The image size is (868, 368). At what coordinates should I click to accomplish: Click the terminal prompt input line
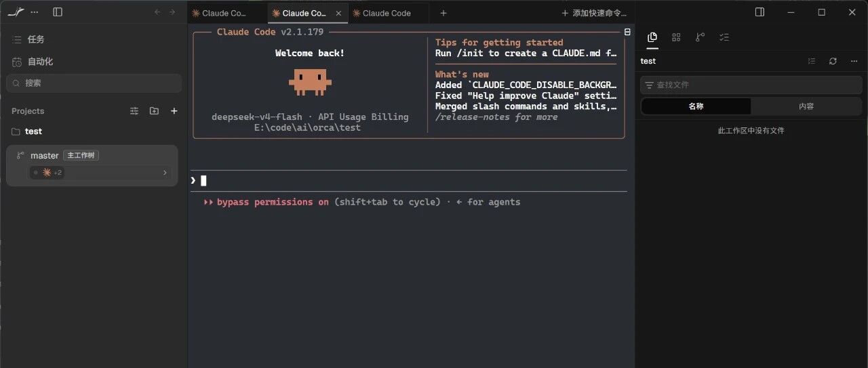tap(409, 180)
